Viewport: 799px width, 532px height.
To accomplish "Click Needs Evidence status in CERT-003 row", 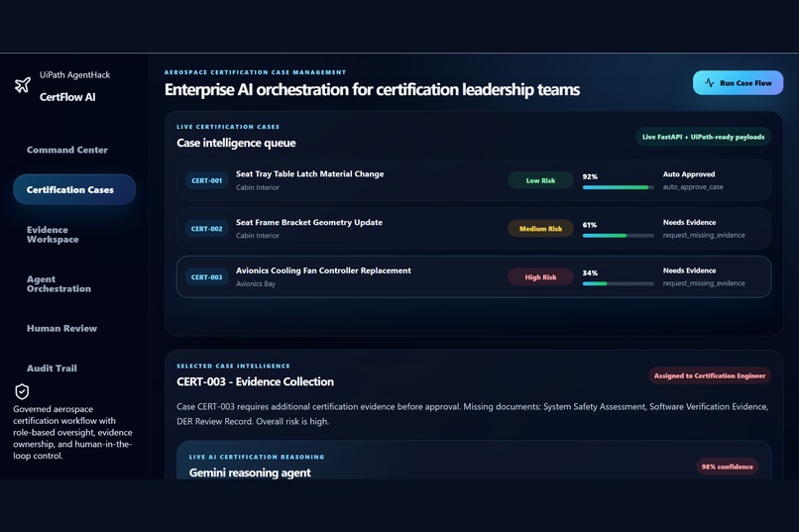I will pyautogui.click(x=689, y=270).
